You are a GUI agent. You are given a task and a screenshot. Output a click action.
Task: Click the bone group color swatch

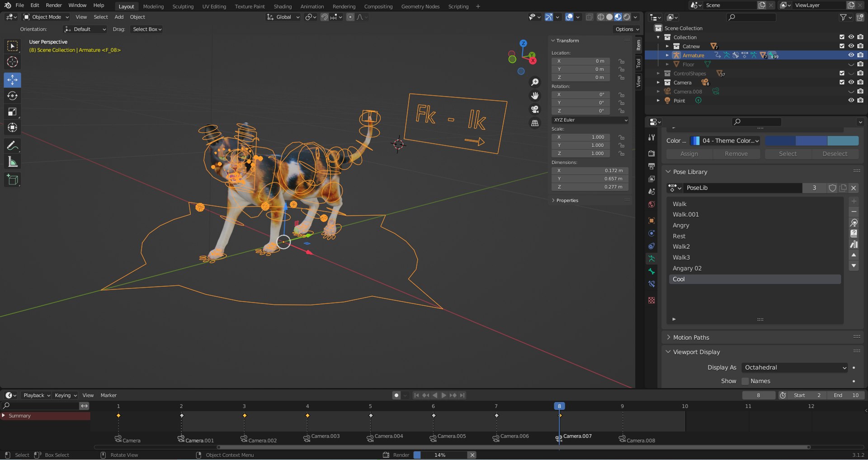[x=811, y=141]
